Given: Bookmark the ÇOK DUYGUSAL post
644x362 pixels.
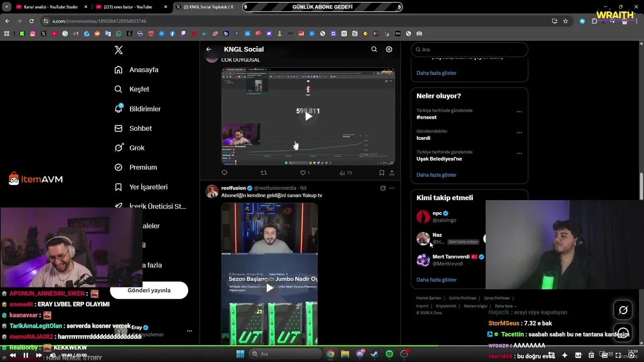Looking at the screenshot, I should (382, 172).
